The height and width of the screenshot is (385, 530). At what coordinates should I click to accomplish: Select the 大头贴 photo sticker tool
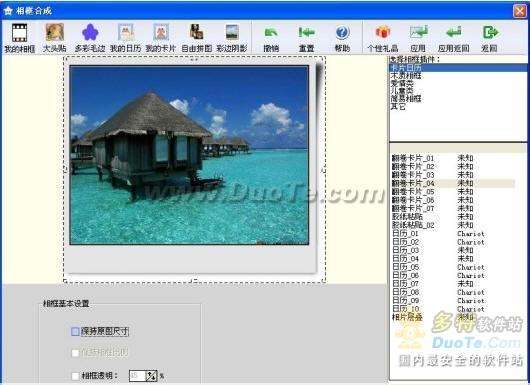pyautogui.click(x=55, y=32)
